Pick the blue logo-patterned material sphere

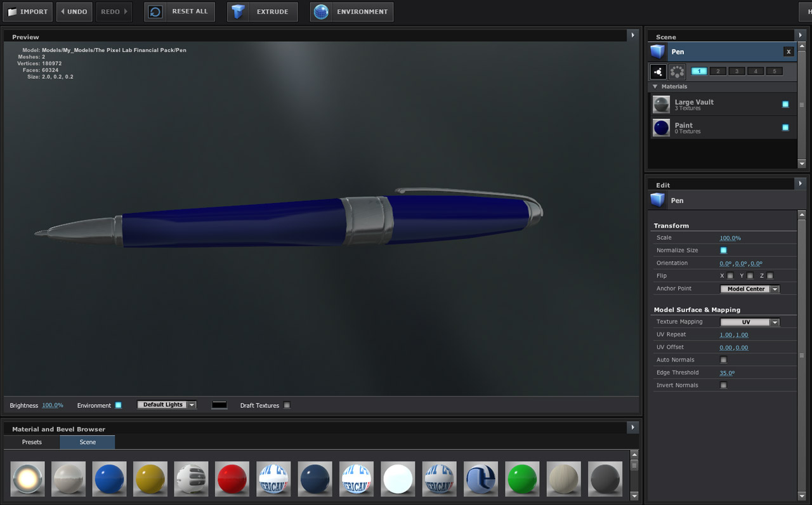pyautogui.click(x=481, y=478)
